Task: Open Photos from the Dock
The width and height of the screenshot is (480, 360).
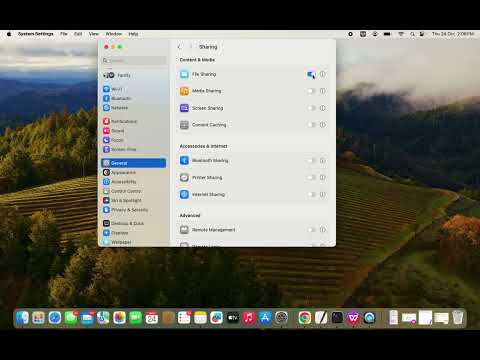Action: [119, 318]
